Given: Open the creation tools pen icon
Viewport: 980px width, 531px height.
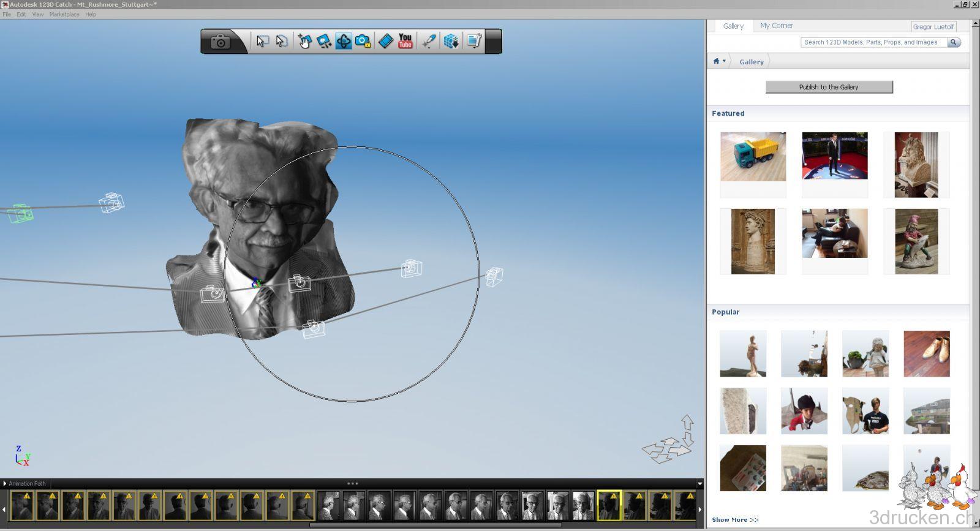Looking at the screenshot, I should (x=429, y=41).
